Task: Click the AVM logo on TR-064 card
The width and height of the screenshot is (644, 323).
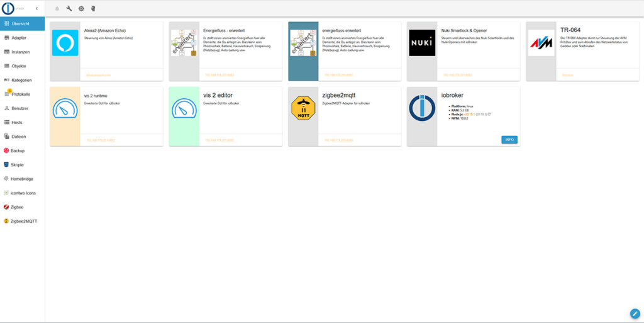Action: 541,43
